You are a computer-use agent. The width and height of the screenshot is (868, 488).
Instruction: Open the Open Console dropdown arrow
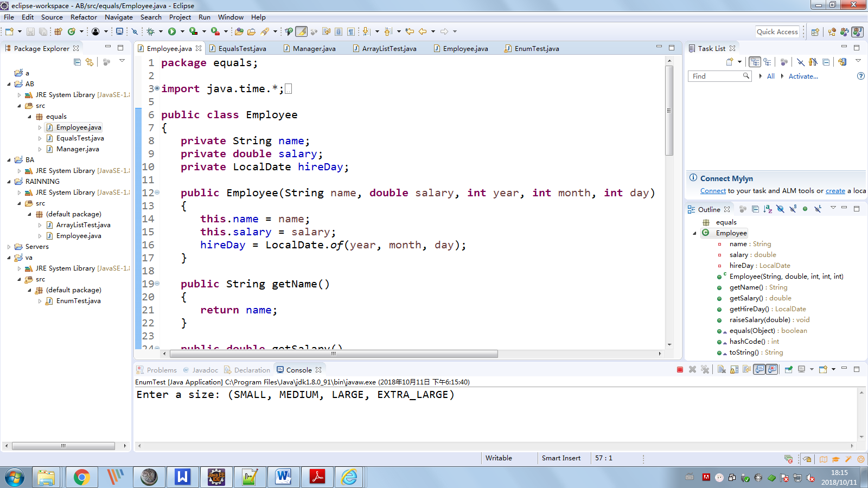(x=833, y=369)
